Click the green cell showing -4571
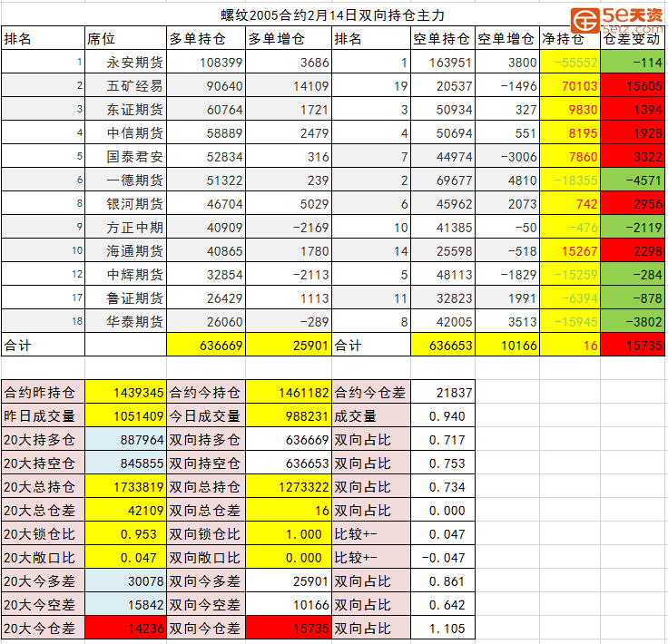This screenshot has width=668, height=644. [633, 181]
